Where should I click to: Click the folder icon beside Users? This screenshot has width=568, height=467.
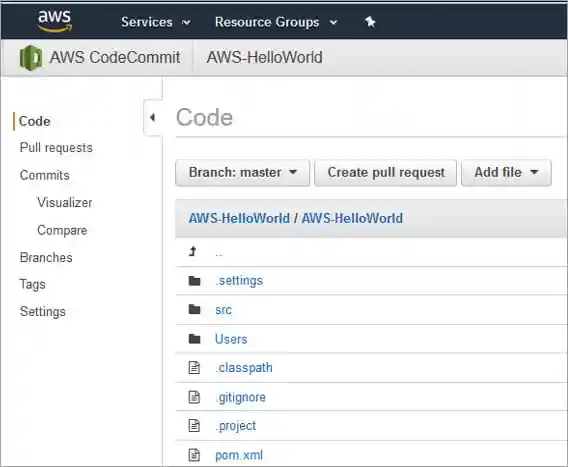pos(195,339)
